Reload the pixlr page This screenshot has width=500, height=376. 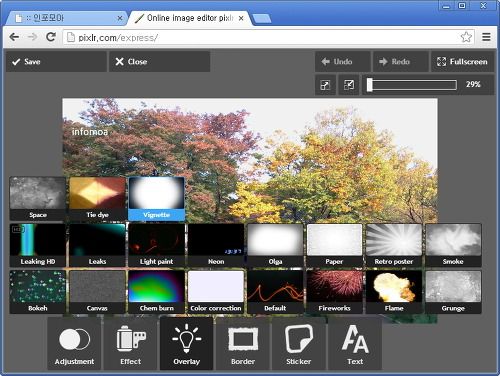51,37
